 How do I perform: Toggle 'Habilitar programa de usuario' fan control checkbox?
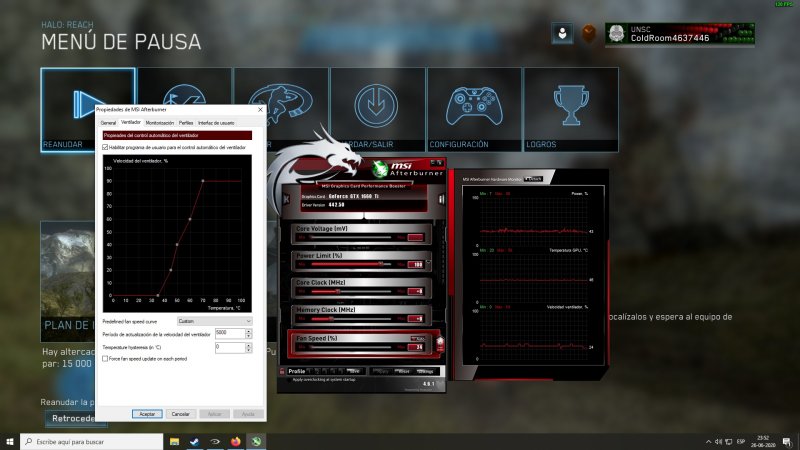105,147
